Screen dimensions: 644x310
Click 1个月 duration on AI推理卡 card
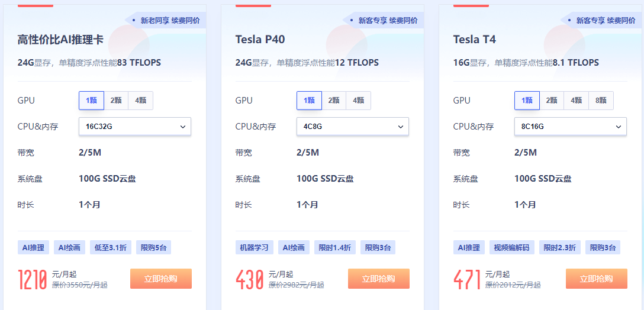(89, 205)
